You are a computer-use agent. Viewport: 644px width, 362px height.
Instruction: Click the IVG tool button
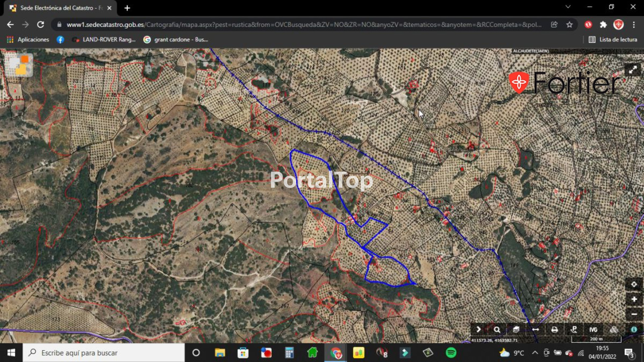pos(593,329)
